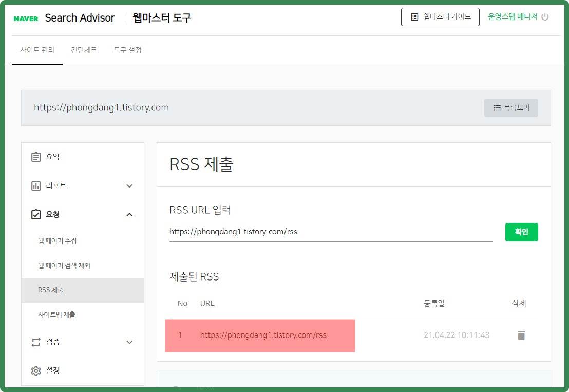Image resolution: width=569 pixels, height=392 pixels.
Task: Expand the 리포트 chevron
Action: 129,186
